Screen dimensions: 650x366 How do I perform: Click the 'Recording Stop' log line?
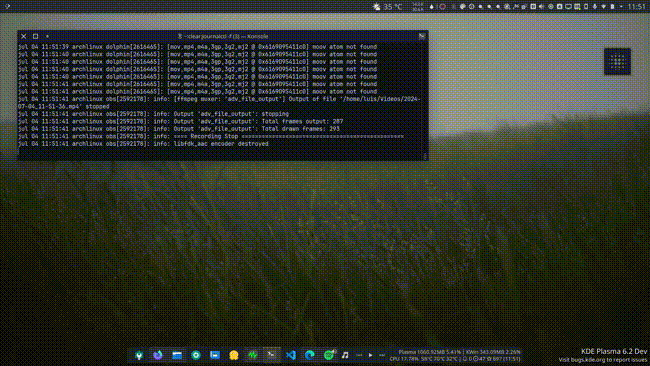click(211, 136)
